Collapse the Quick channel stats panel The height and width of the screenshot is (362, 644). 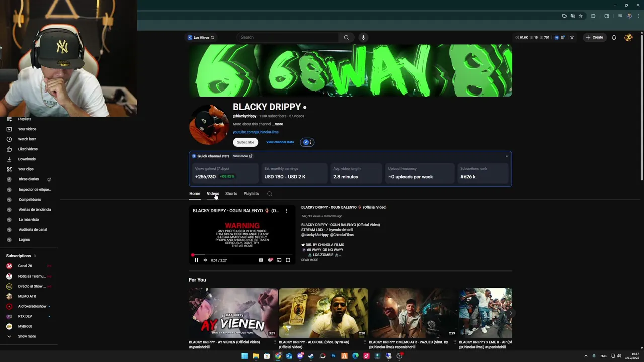(x=507, y=156)
